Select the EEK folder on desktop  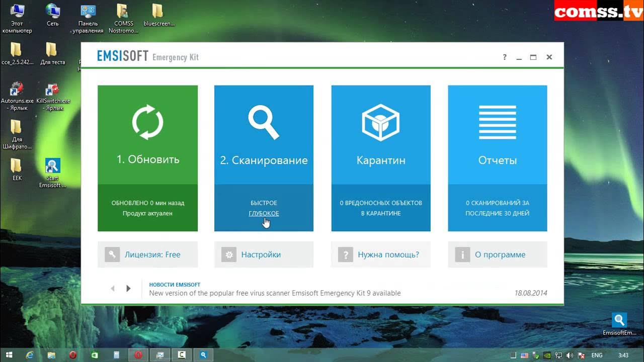(x=17, y=170)
